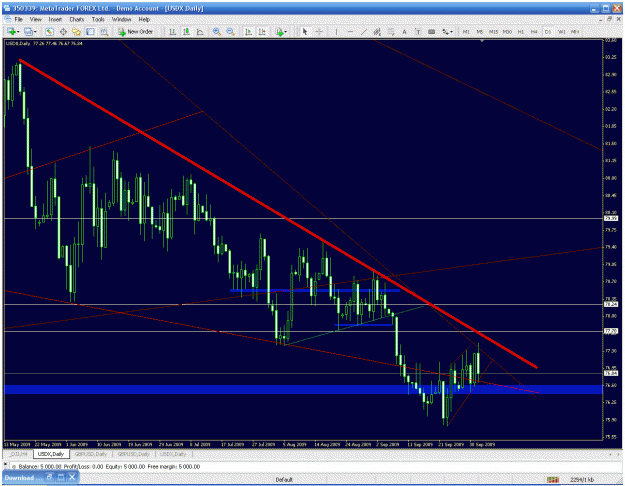Open the Tools menu
Image resolution: width=625 pixels, height=486 pixels.
(x=98, y=19)
